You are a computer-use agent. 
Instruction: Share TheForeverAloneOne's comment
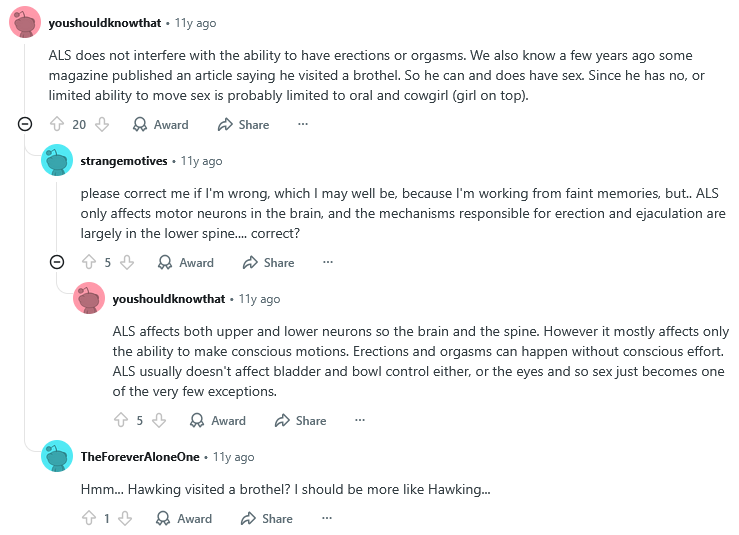pos(267,519)
